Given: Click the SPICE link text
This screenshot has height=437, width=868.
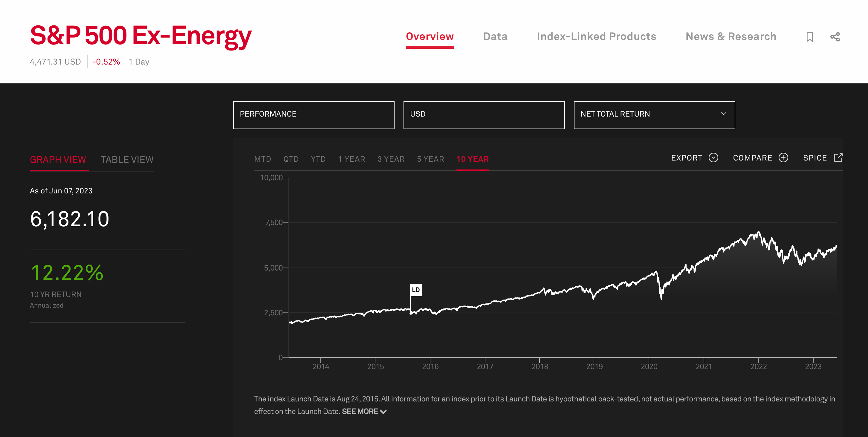Looking at the screenshot, I should 815,158.
